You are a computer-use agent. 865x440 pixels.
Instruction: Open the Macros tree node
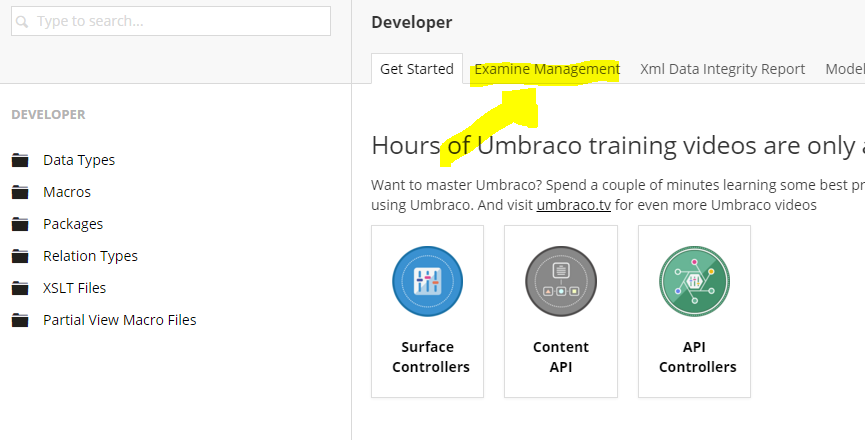67,192
